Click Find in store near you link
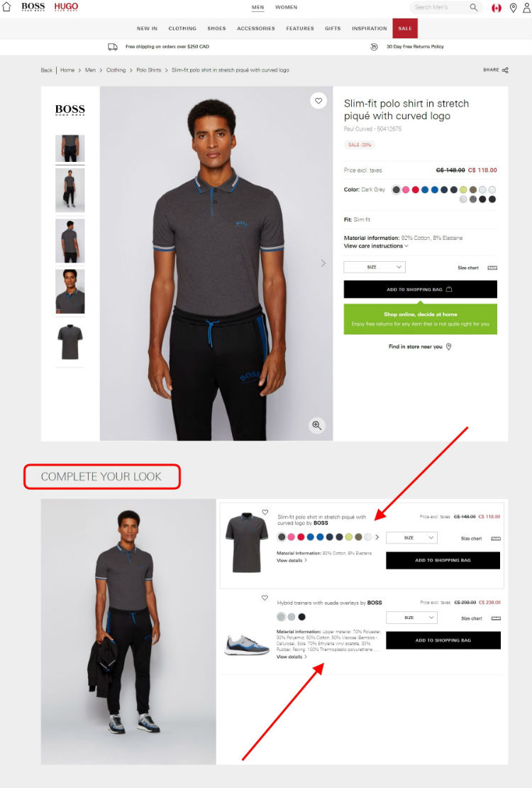This screenshot has height=788, width=532. 420,346
